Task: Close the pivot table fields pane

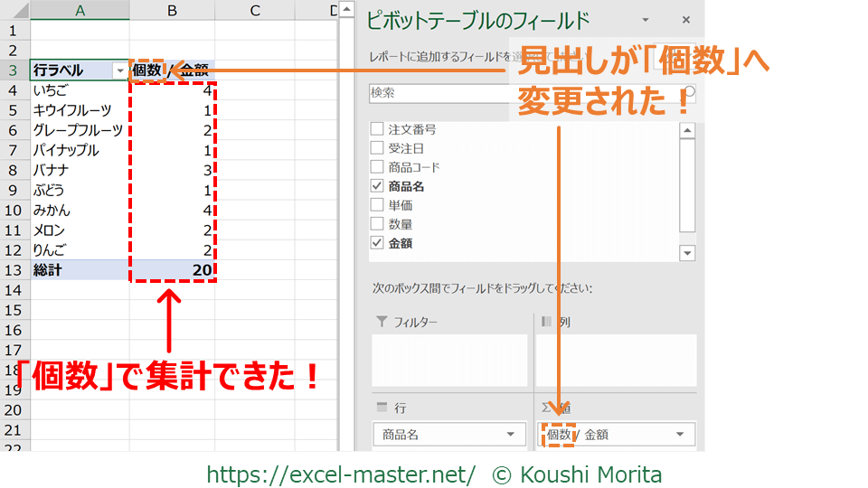Action: (686, 20)
